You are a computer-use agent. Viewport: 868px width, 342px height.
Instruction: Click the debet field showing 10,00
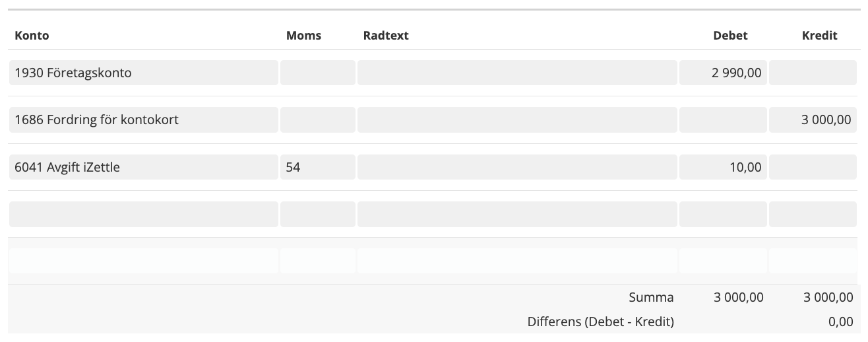point(723,168)
